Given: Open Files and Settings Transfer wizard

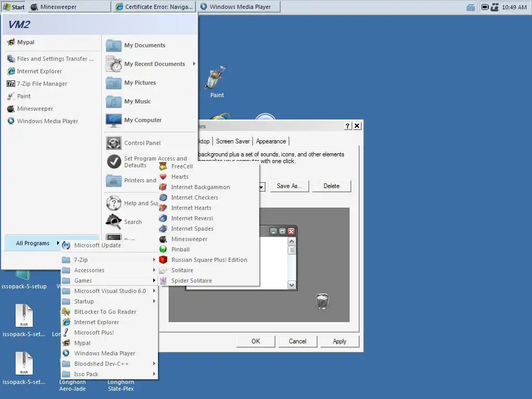Looking at the screenshot, I should coord(52,59).
